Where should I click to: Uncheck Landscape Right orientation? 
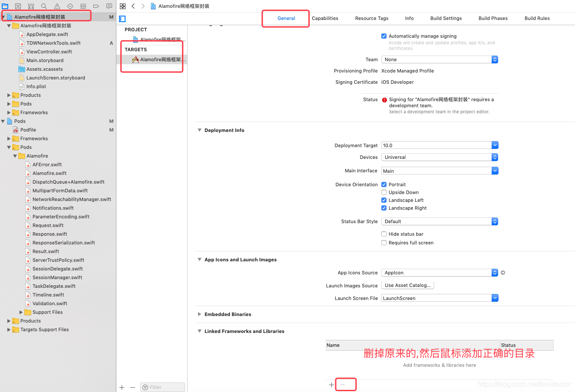click(x=384, y=208)
